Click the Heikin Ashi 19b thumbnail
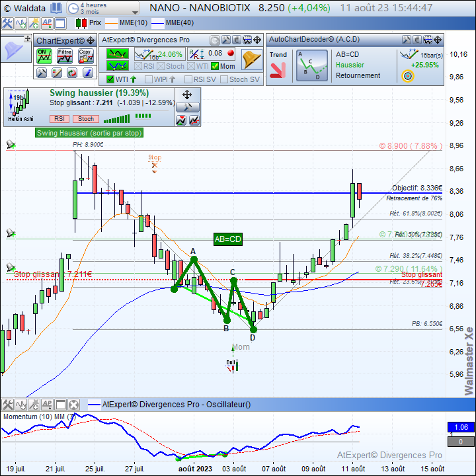Image resolution: width=476 pixels, height=476 pixels. 20,106
